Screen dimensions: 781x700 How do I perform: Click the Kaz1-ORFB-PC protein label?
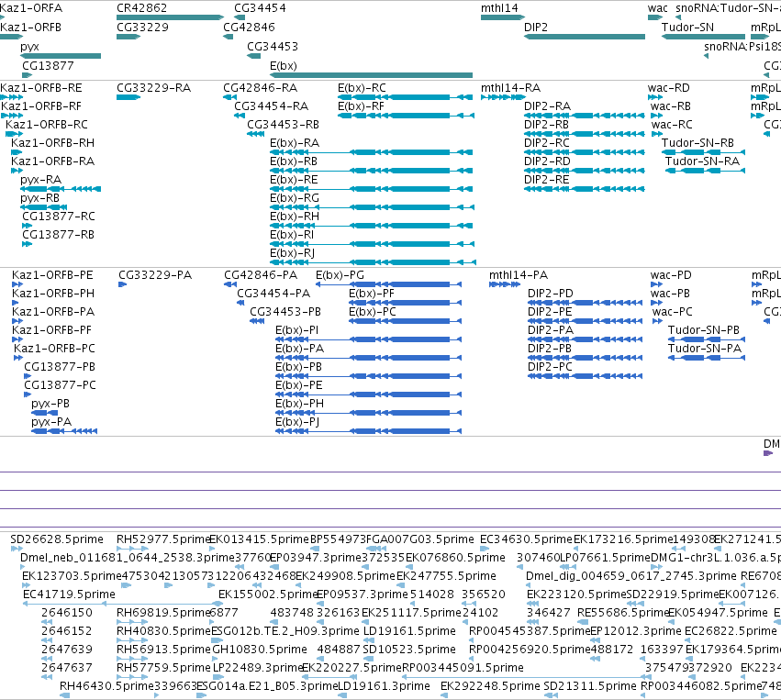tap(54, 349)
